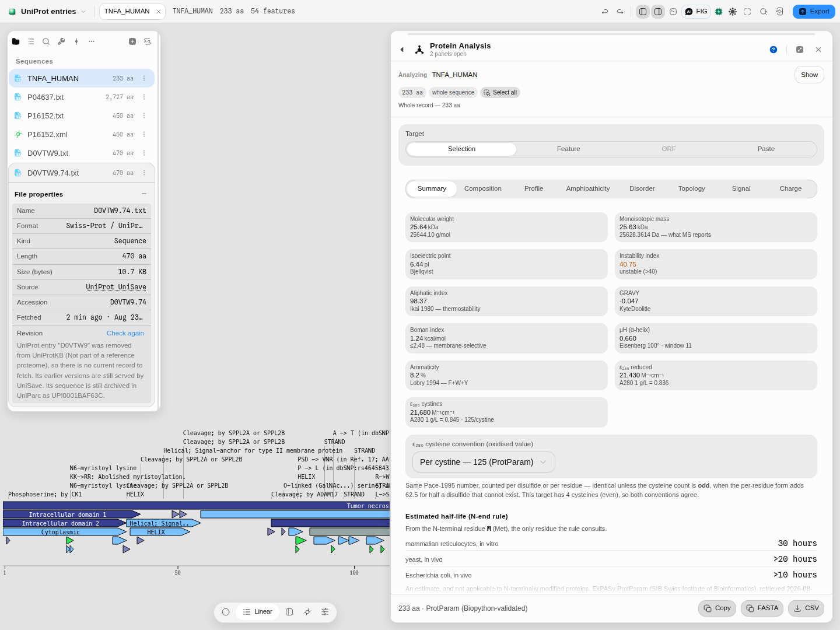Download results with the CSV button
The width and height of the screenshot is (840, 630).
pos(806,608)
